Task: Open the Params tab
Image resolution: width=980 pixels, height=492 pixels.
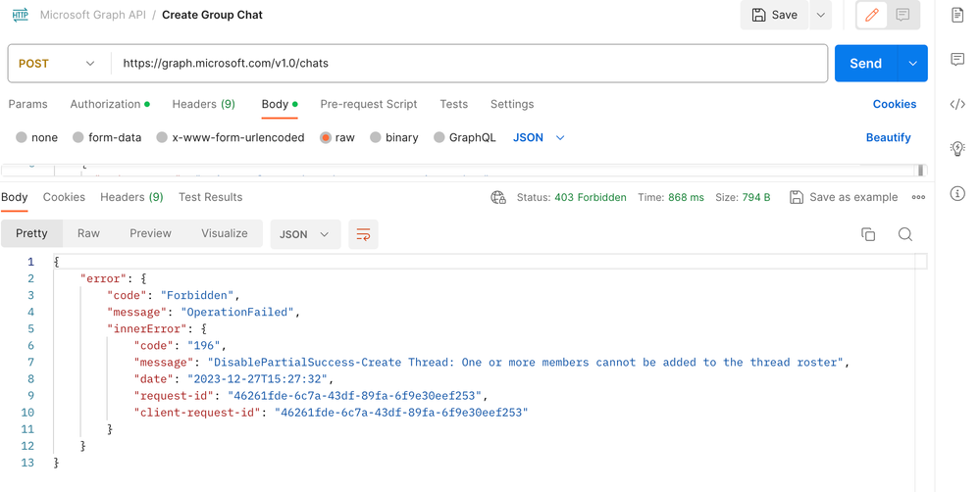Action: click(28, 104)
